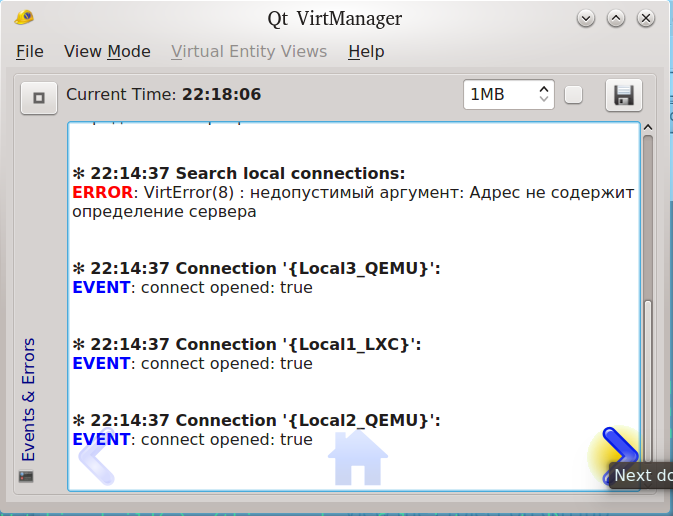Click the Events & Errors dock label
673x516 pixels.
(28, 400)
